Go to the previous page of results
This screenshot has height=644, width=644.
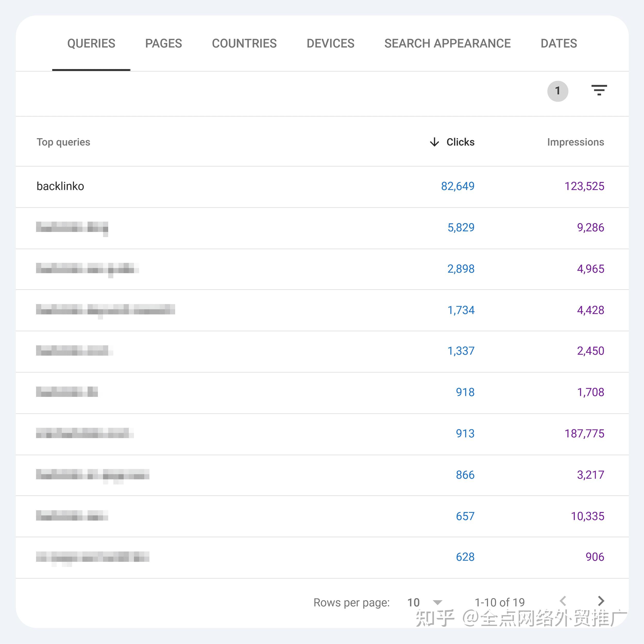563,601
